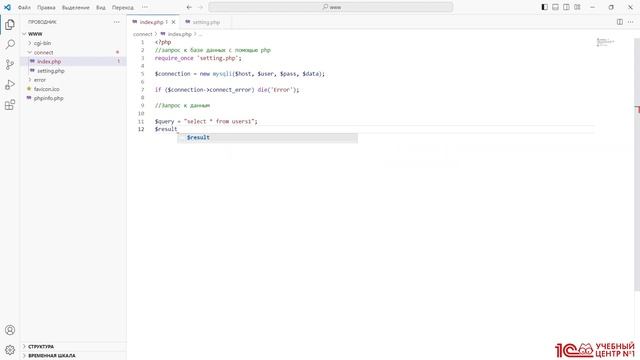The height and width of the screenshot is (360, 640).
Task: Click the connect_error die line
Action: coord(227,90)
